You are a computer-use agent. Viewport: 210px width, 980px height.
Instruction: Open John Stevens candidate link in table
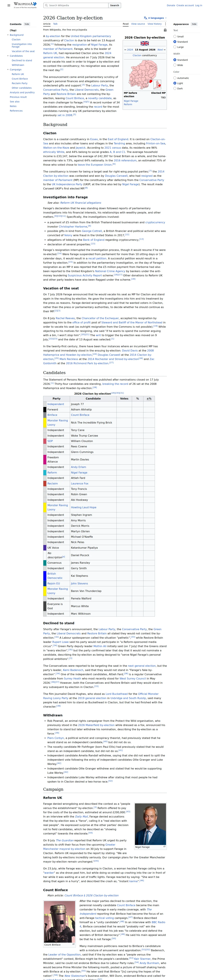click(79, 584)
